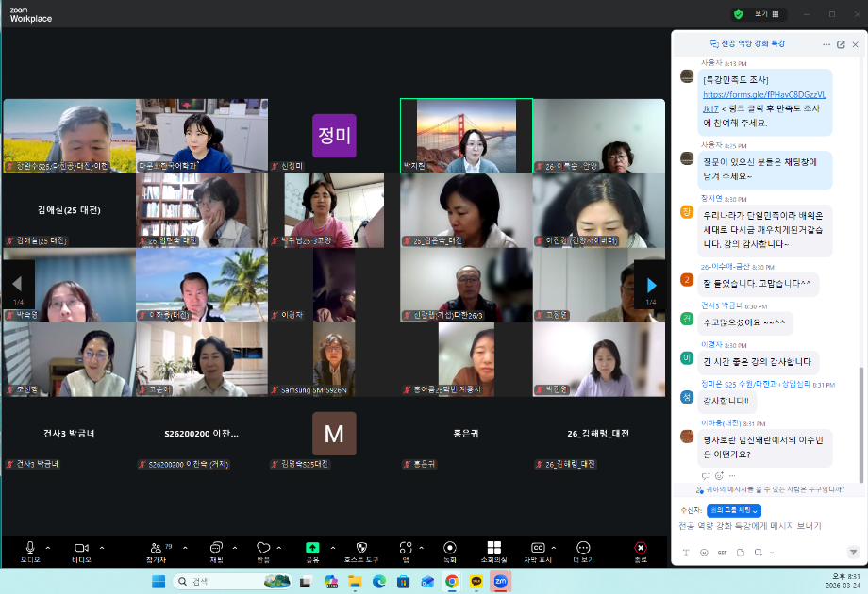The height and width of the screenshot is (594, 868).
Task: Open Reactions (반응) heart icon
Action: tap(263, 549)
